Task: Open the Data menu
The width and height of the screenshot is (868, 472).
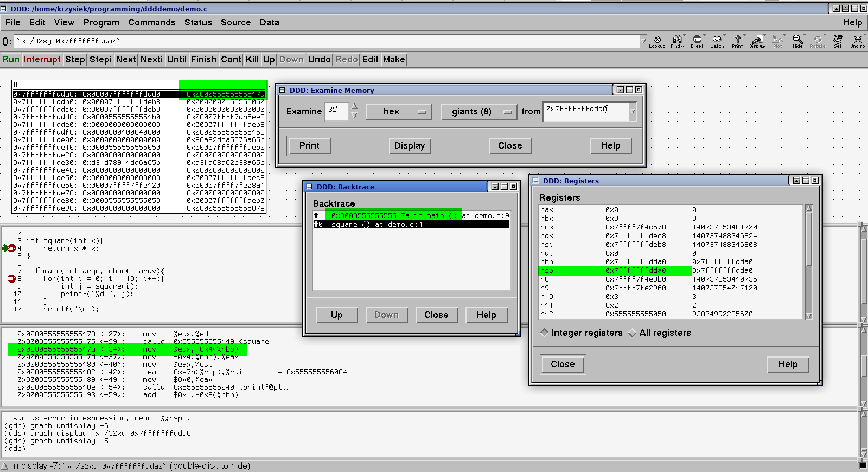Action: click(x=269, y=22)
